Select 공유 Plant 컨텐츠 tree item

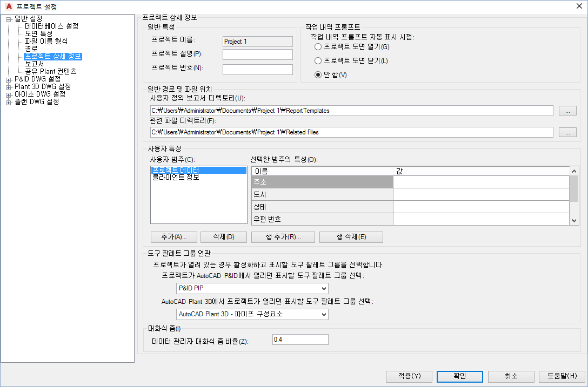[51, 72]
